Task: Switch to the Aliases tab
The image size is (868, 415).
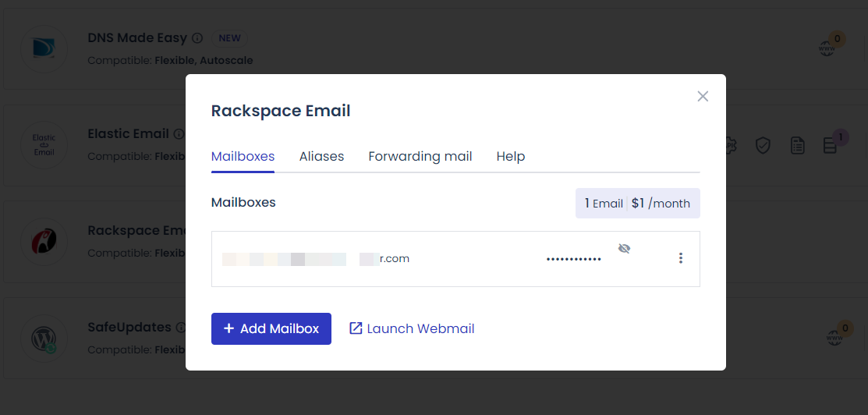Action: 321,156
